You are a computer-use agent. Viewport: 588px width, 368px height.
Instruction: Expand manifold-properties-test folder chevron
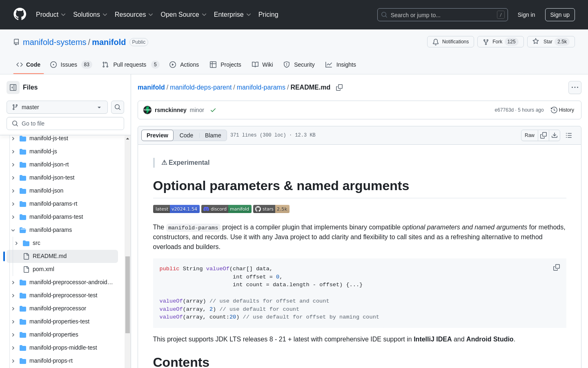13,321
